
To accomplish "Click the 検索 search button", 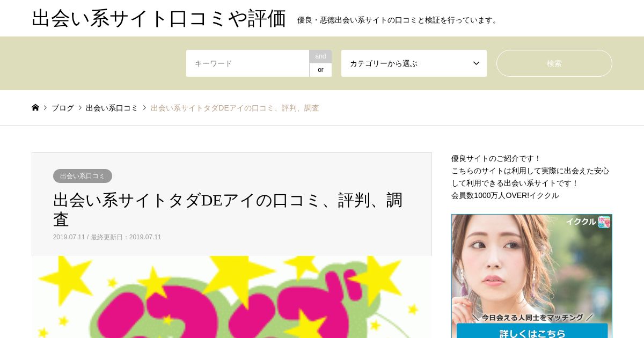I will pos(554,63).
